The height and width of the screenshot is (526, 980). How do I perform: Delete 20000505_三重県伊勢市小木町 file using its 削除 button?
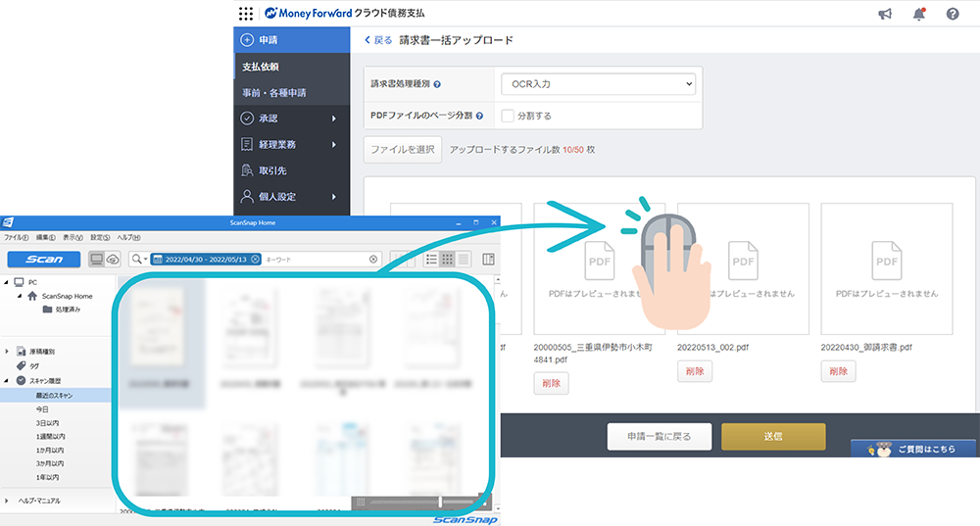tap(551, 383)
